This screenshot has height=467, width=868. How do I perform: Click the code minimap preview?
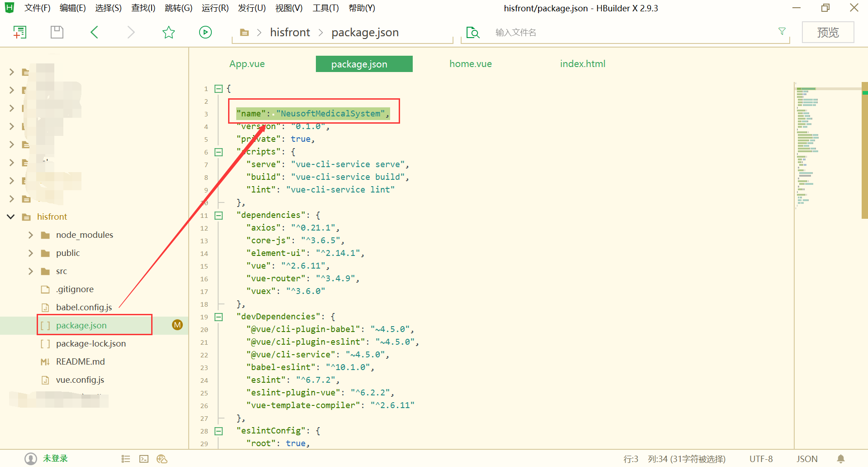(x=828, y=146)
